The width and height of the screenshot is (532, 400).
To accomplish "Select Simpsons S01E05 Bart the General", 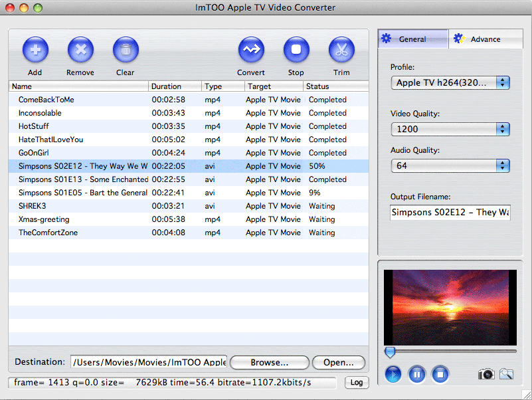I will (x=189, y=193).
